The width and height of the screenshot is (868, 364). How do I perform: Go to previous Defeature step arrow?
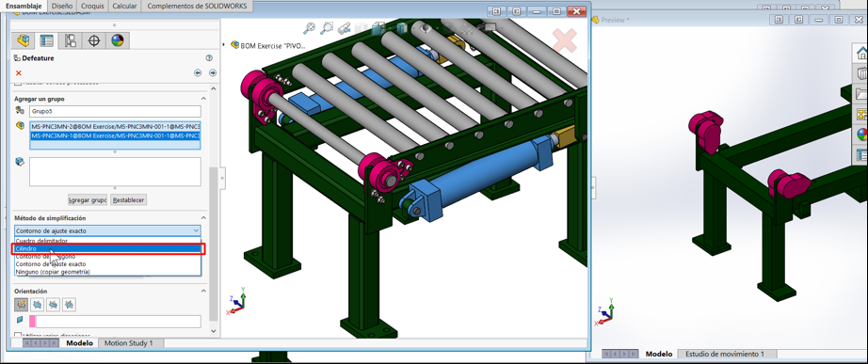click(198, 72)
